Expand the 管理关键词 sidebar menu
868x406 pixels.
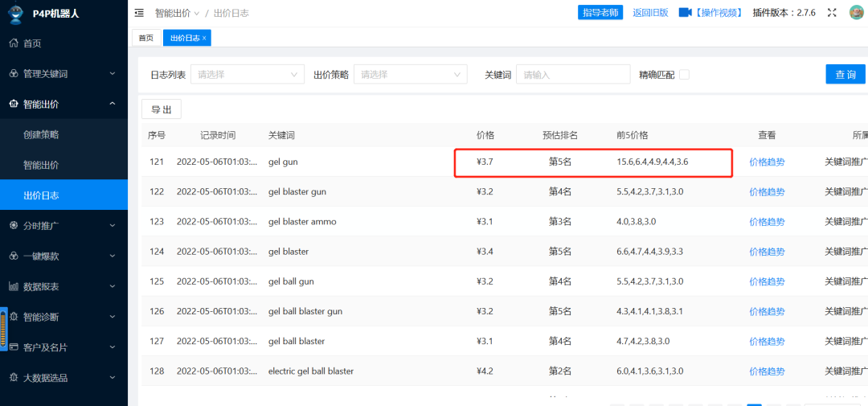tap(113, 73)
